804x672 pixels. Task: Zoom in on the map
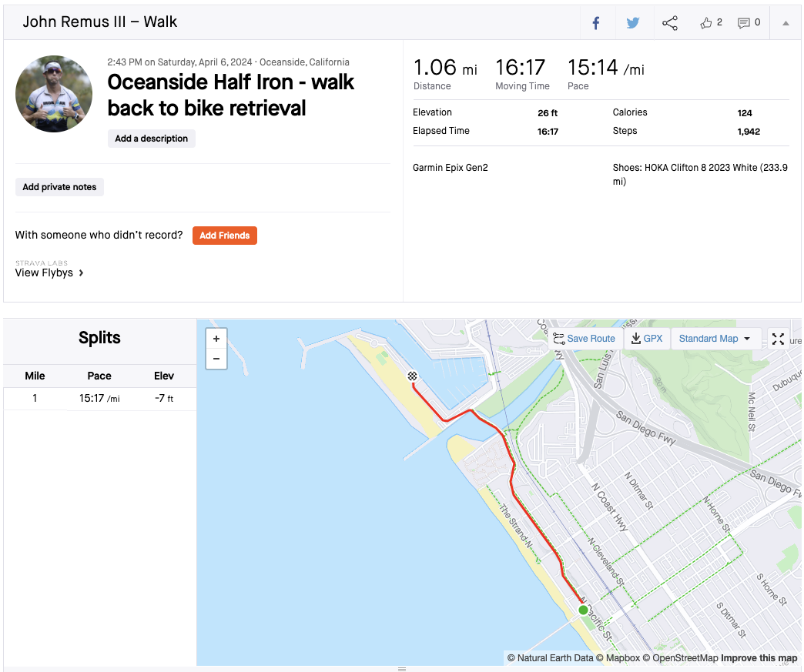coord(216,339)
